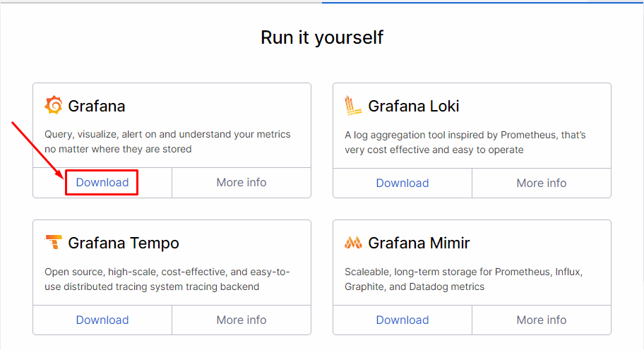Screen dimensions: 644x350
Task: Click the Grafana Loki logo icon
Action: 353,105
